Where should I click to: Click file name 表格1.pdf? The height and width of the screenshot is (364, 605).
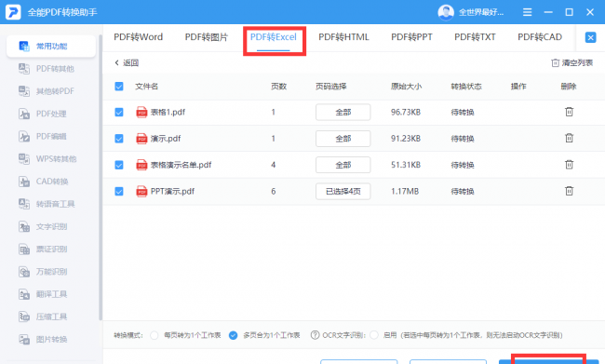tap(168, 113)
